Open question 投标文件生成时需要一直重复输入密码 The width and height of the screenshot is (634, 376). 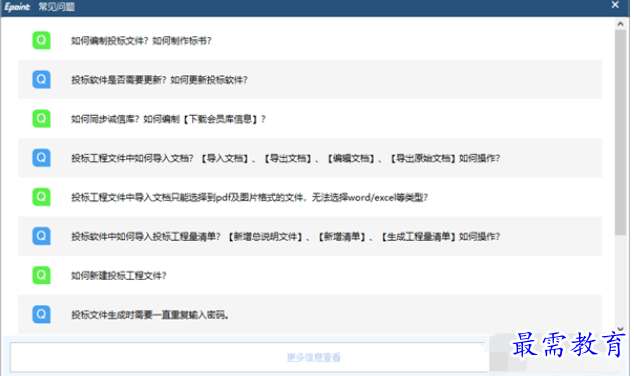coord(150,315)
